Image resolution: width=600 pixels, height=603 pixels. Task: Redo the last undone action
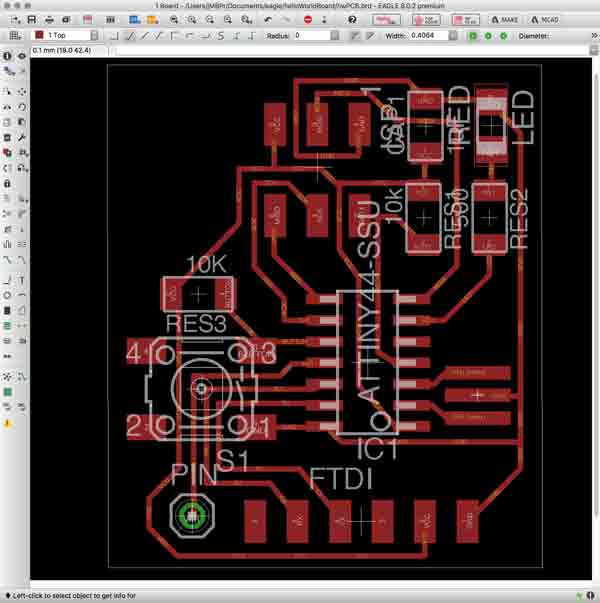click(286, 20)
